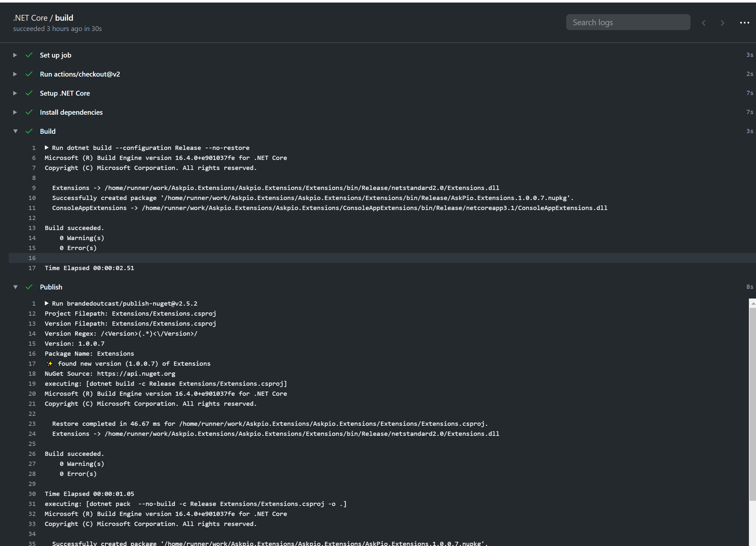Expand the publish-nuget run command details
Viewport: 756px width, 546px height.
pyautogui.click(x=47, y=303)
